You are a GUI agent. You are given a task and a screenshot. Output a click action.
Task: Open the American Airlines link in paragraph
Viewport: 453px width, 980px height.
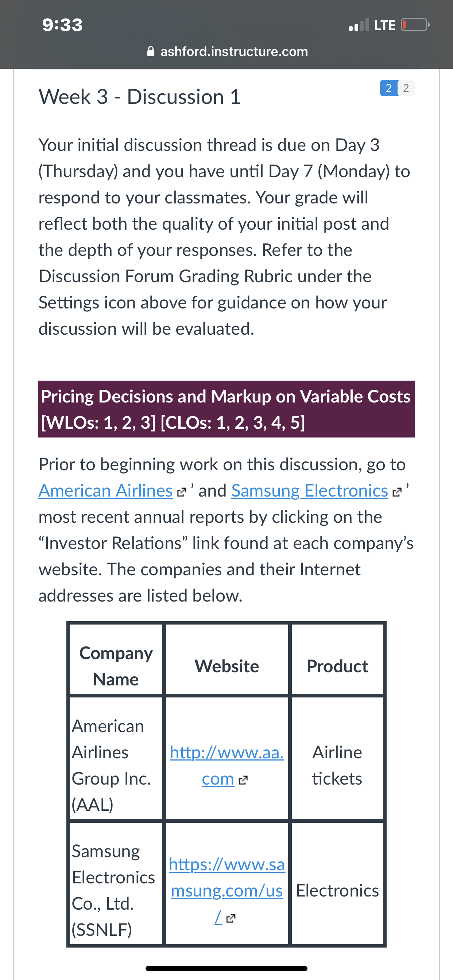[x=105, y=491]
